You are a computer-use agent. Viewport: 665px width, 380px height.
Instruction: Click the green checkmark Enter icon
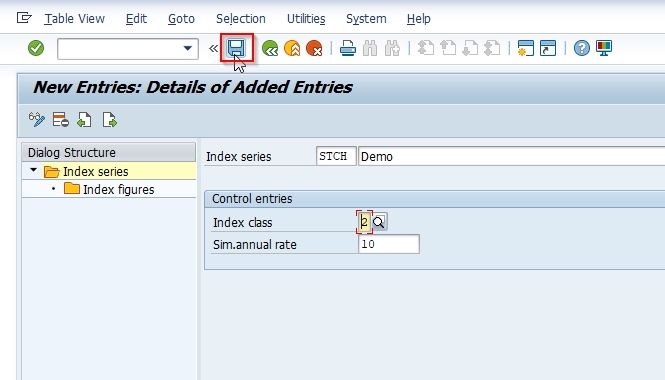coord(36,48)
